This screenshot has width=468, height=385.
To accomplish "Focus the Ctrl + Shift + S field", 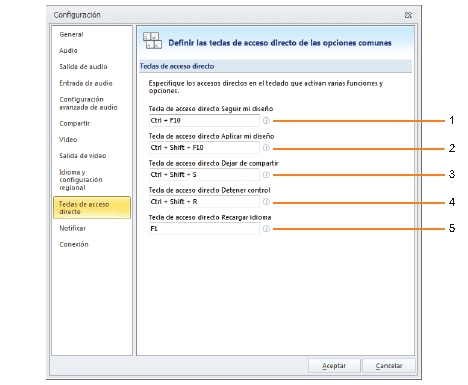I will pos(204,175).
